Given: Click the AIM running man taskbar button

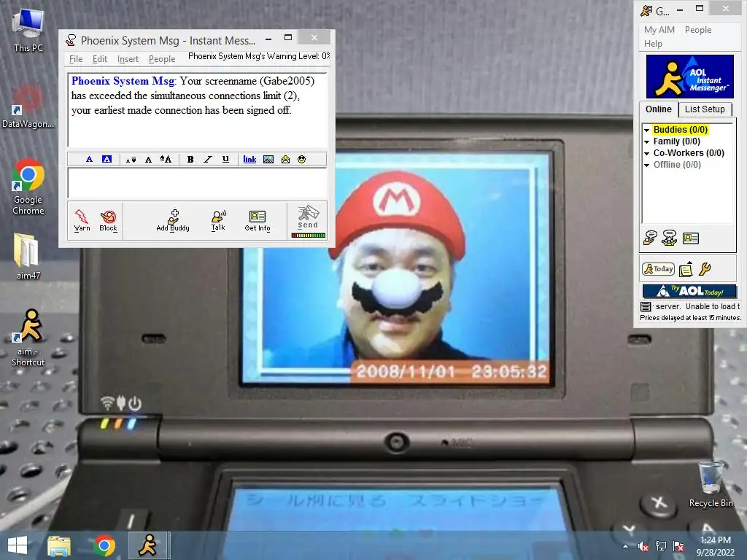Looking at the screenshot, I should (x=148, y=545).
